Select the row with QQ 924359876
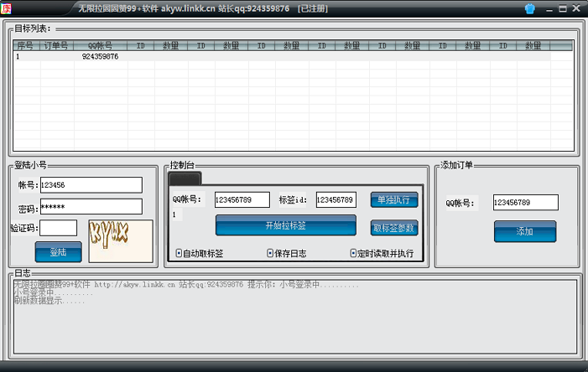Screen dimensions: 588x372 click(x=282, y=57)
